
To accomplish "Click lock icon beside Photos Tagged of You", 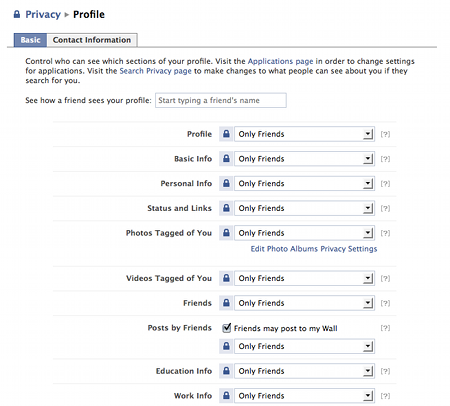I will [x=226, y=233].
